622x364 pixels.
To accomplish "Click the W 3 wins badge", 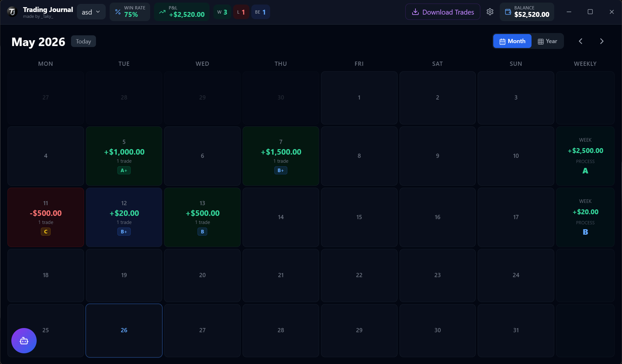I will pos(222,12).
